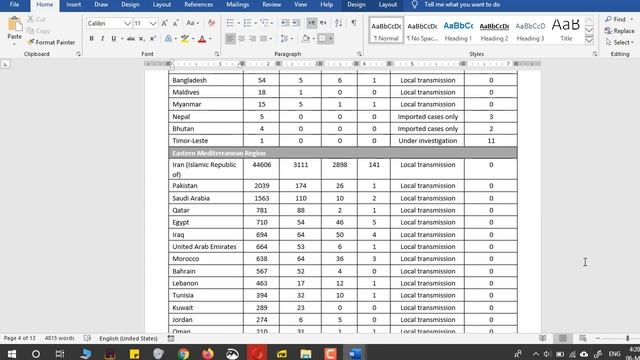
Task: Justify the paragraph text
Action: coord(264,39)
